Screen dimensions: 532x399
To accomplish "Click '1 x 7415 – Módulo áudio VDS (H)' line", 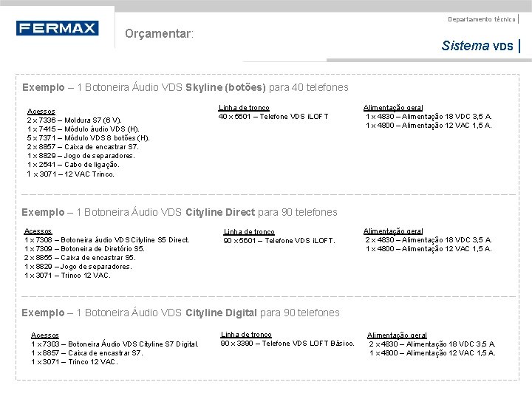I will 83,129.
